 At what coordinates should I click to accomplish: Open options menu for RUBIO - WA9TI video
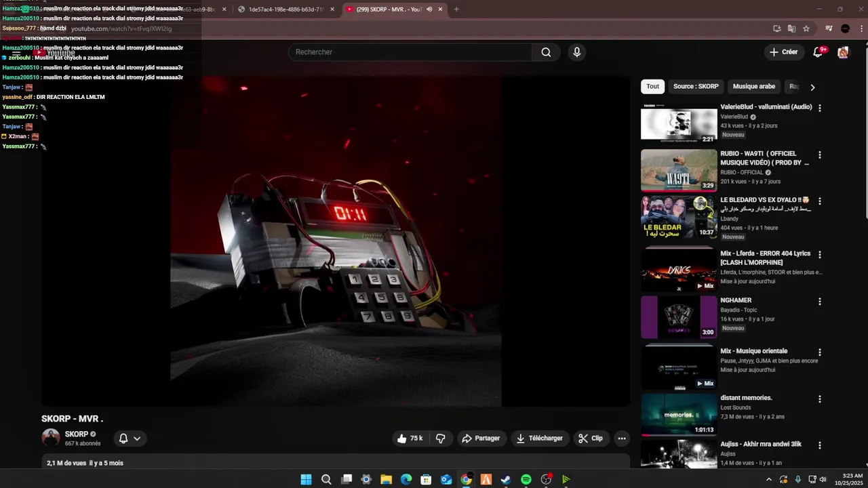pos(820,155)
